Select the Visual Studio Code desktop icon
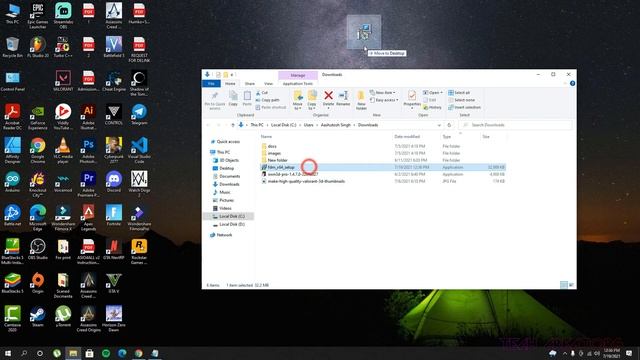Viewport: 640px width, 360px height. click(139, 151)
